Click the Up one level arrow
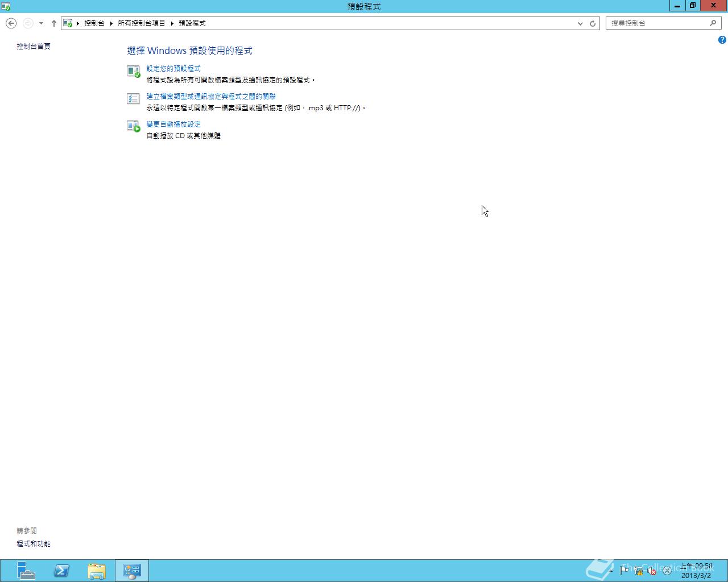Viewport: 728px width, 582px height. pos(54,23)
